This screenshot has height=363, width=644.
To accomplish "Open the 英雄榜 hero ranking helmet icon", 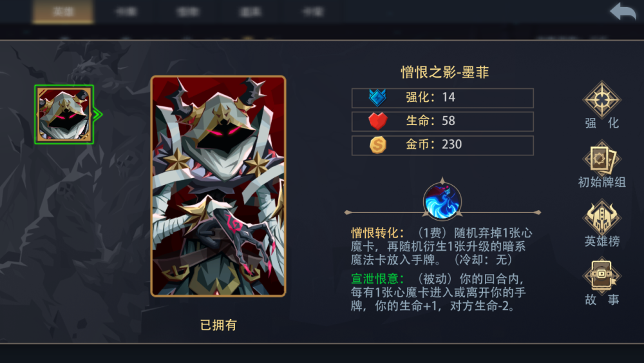I will pos(601,218).
